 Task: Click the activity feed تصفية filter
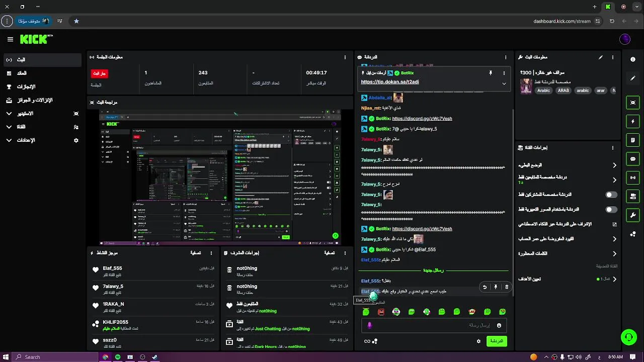tap(196, 253)
